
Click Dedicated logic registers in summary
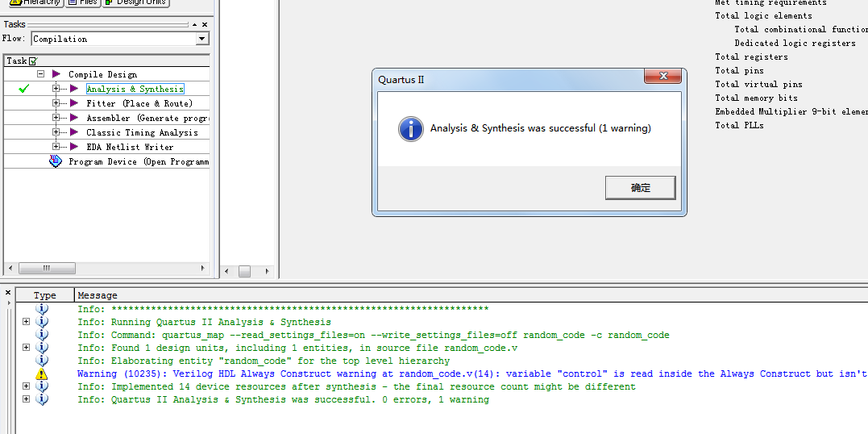click(x=795, y=44)
